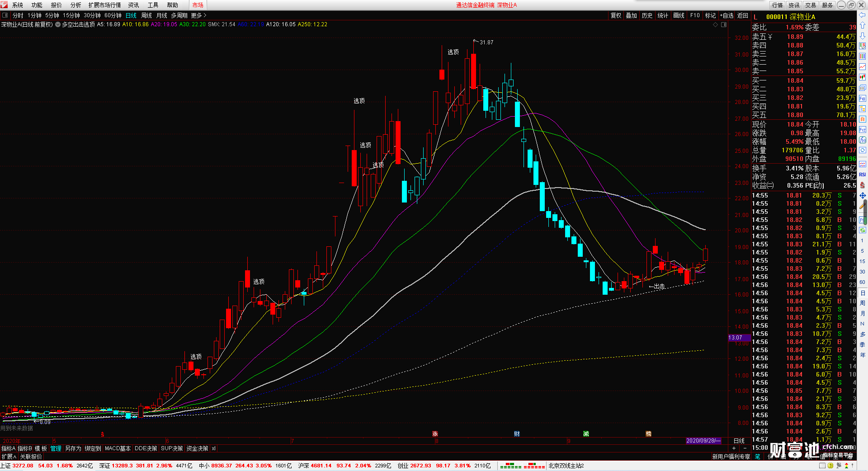Expand the 更多 periods dropdown
Viewport: 868px width, 471px height.
(198, 15)
